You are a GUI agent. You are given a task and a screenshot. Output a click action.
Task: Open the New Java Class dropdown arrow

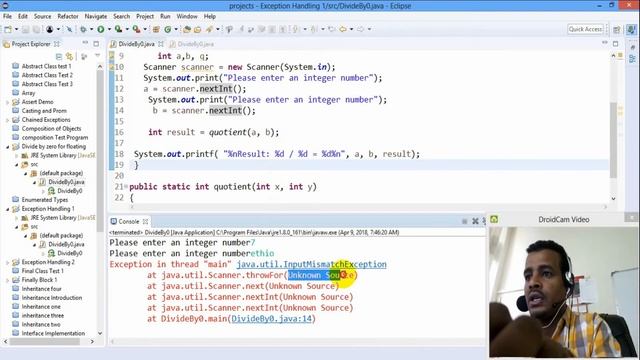(176, 29)
